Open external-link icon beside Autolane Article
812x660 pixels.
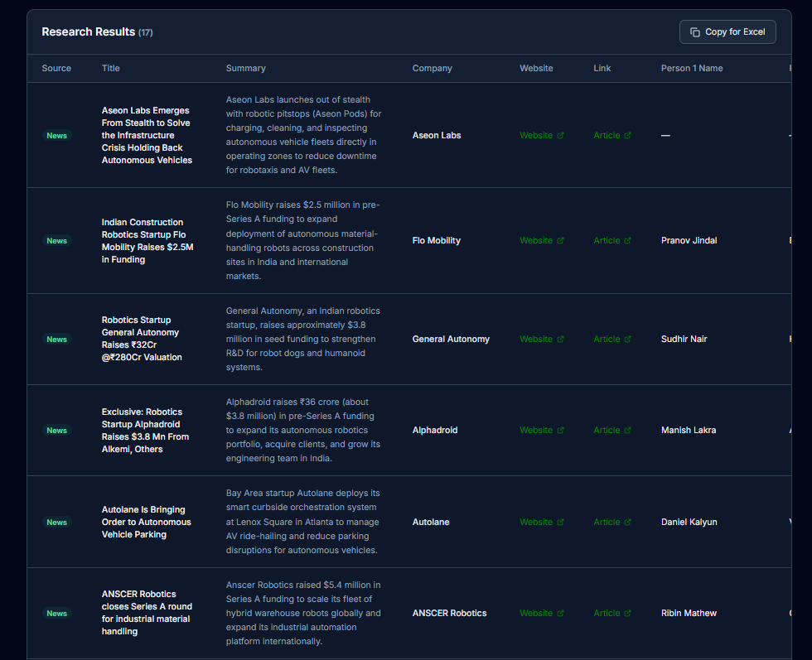627,523
